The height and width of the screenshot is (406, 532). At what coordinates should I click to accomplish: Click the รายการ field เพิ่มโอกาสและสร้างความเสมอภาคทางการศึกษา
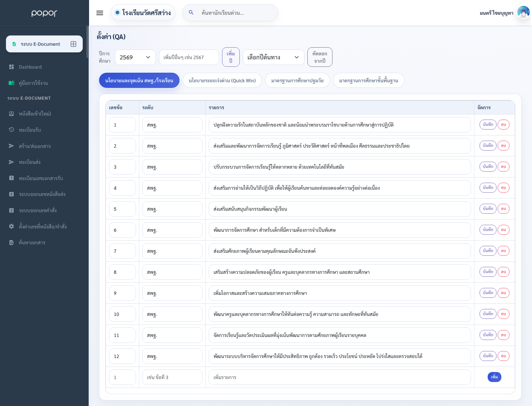pyautogui.click(x=340, y=293)
